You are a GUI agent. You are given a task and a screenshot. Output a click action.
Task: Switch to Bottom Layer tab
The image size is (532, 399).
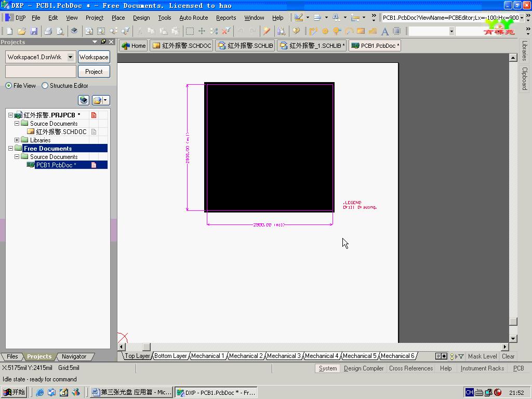(170, 356)
